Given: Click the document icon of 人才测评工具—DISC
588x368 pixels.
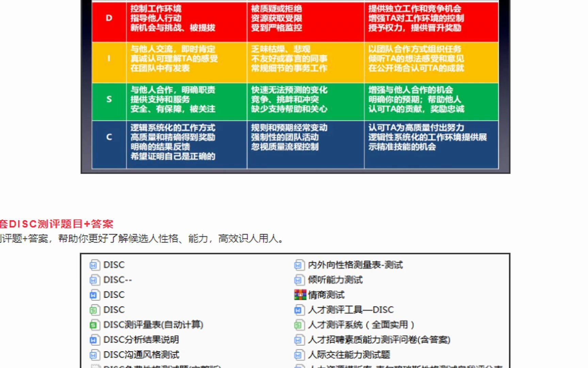Looking at the screenshot, I should pos(299,310).
